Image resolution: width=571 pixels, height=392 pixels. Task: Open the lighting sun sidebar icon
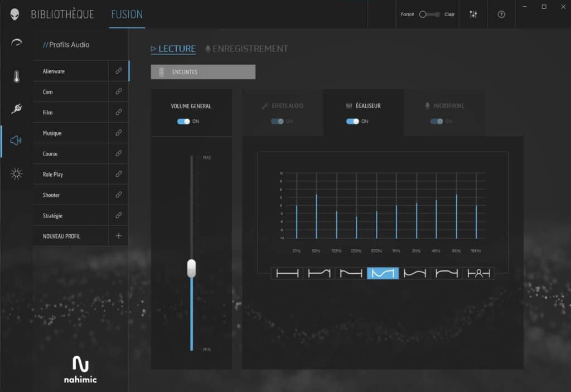click(16, 174)
